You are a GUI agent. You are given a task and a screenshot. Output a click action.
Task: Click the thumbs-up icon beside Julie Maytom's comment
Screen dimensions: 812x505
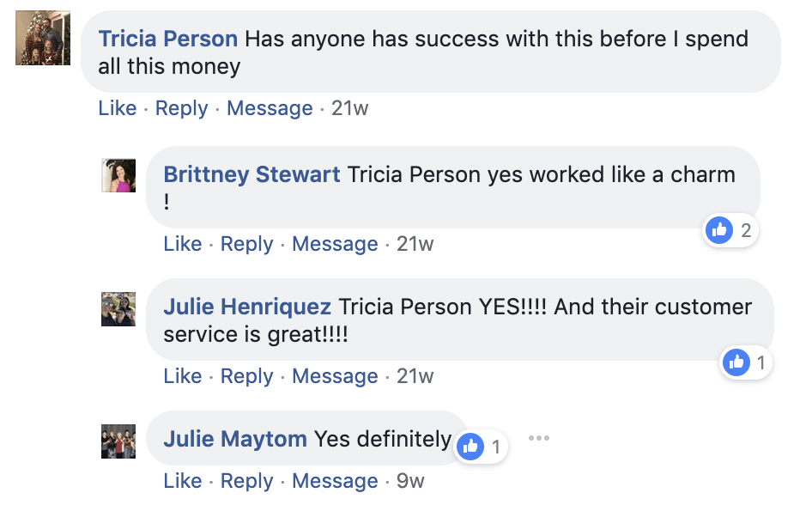coord(470,447)
